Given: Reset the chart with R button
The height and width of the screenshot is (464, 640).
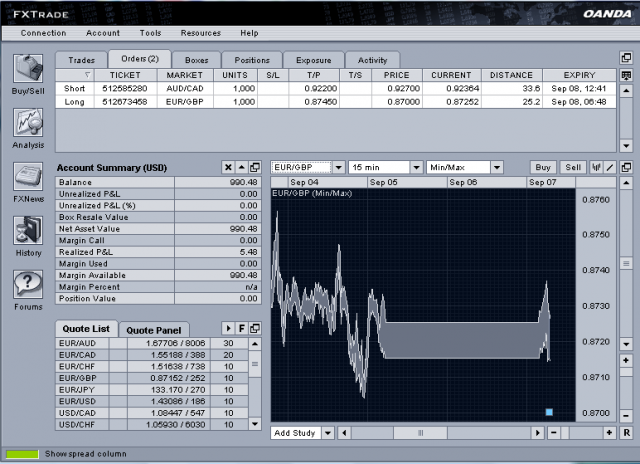Looking at the screenshot, I should tap(626, 433).
